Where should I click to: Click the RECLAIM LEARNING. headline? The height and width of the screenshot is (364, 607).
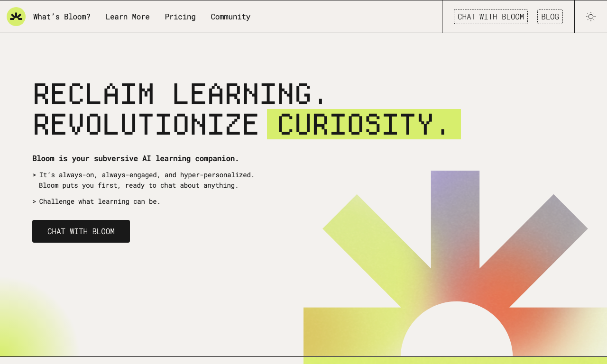point(179,94)
